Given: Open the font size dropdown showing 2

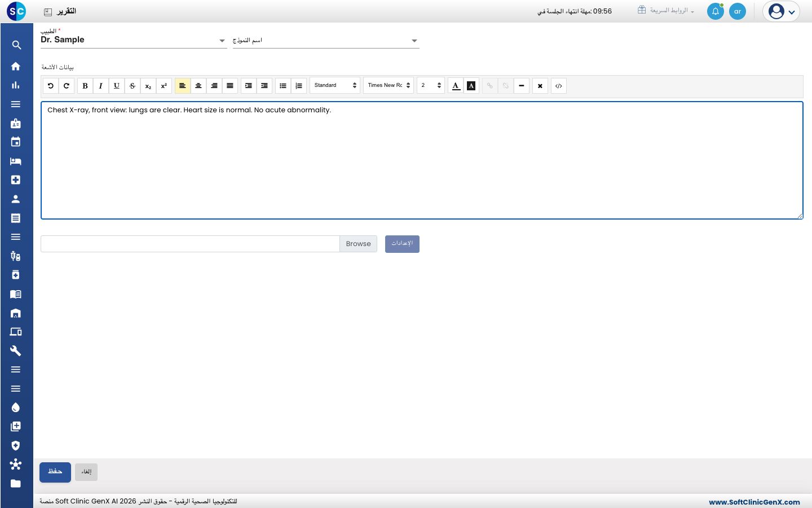Looking at the screenshot, I should coord(431,85).
